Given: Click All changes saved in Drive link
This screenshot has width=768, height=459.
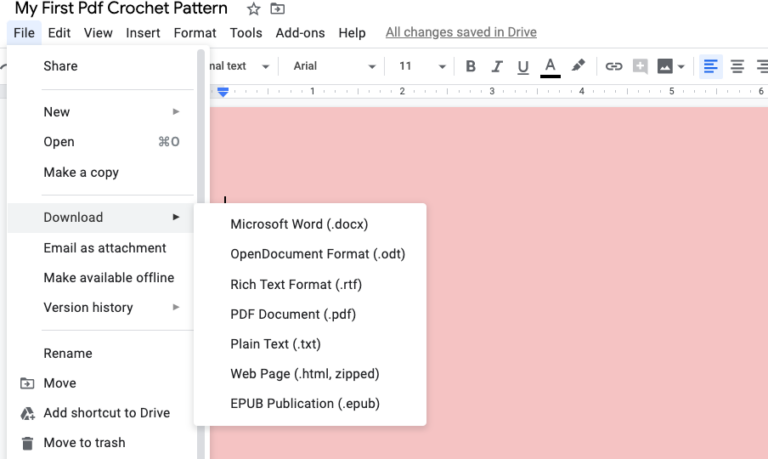Looking at the screenshot, I should coord(461,32).
